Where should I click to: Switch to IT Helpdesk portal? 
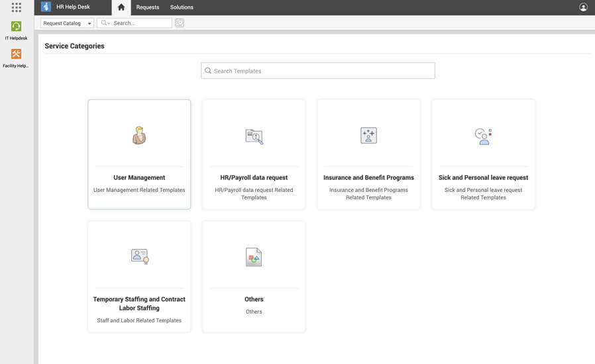tap(17, 26)
